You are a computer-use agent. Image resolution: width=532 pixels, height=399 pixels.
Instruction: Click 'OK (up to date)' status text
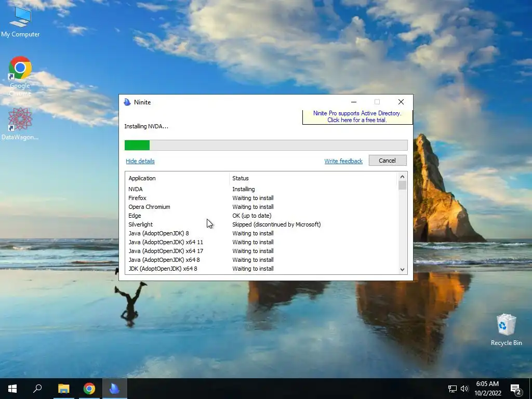pyautogui.click(x=252, y=216)
